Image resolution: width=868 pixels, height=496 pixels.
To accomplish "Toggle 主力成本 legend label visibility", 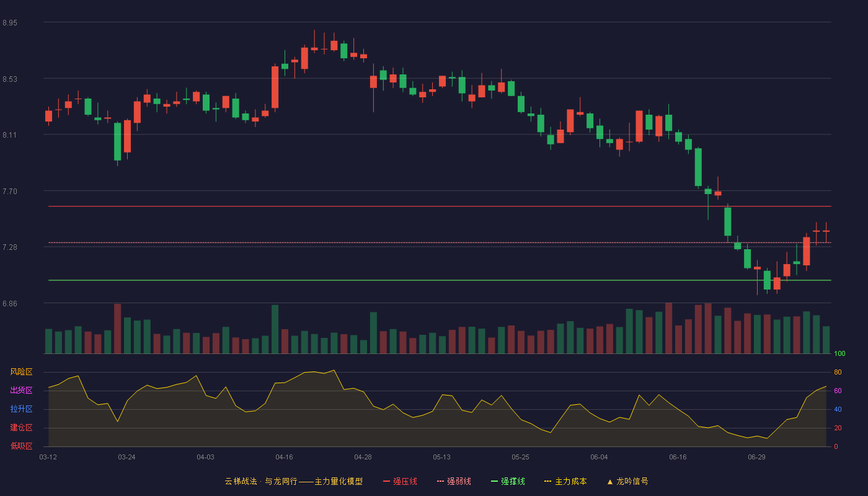I will point(570,481).
